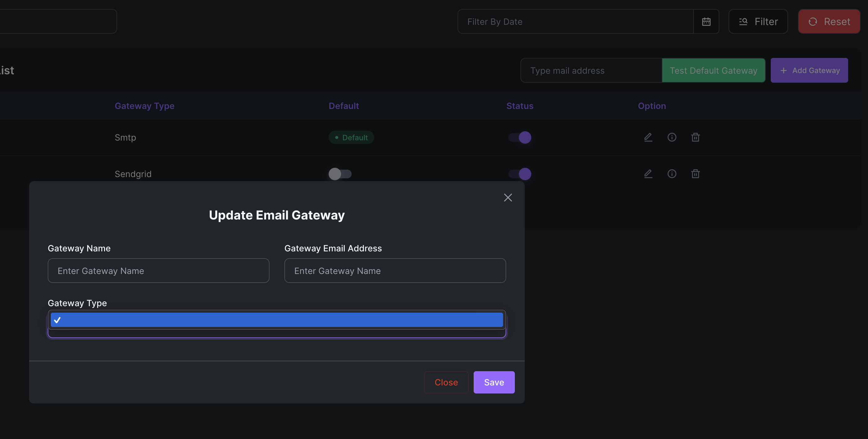Click the calendar icon beside Filter By Date
The image size is (868, 439).
[x=706, y=22]
